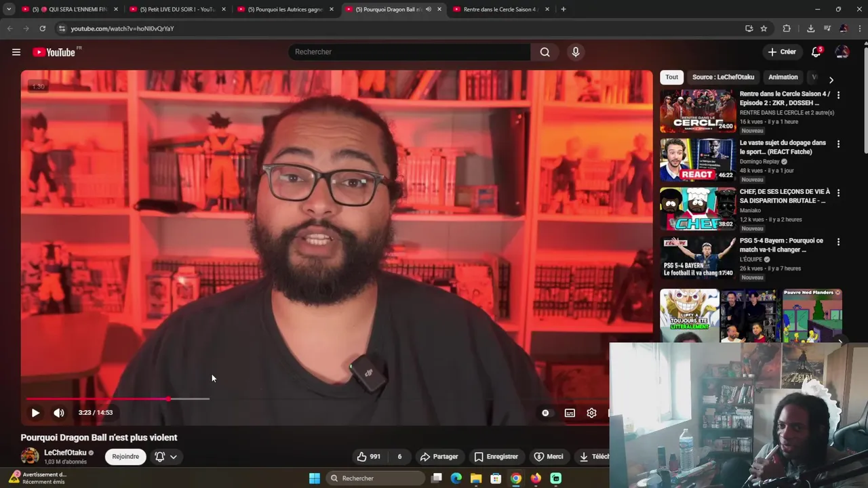Open the YouTube account avatar menu
The height and width of the screenshot is (488, 868).
point(842,52)
